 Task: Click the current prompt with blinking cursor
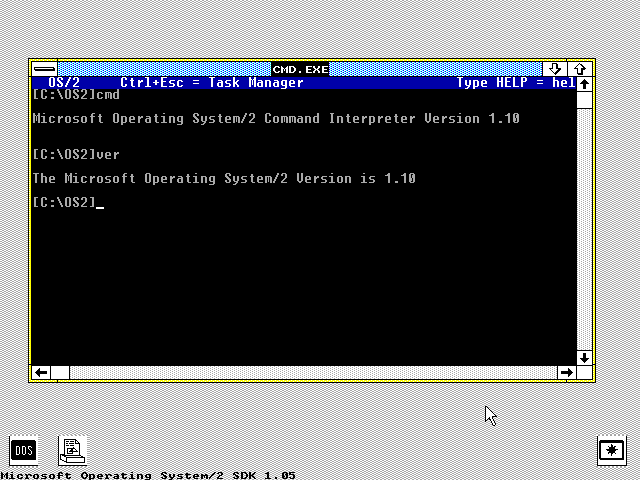coord(68,202)
